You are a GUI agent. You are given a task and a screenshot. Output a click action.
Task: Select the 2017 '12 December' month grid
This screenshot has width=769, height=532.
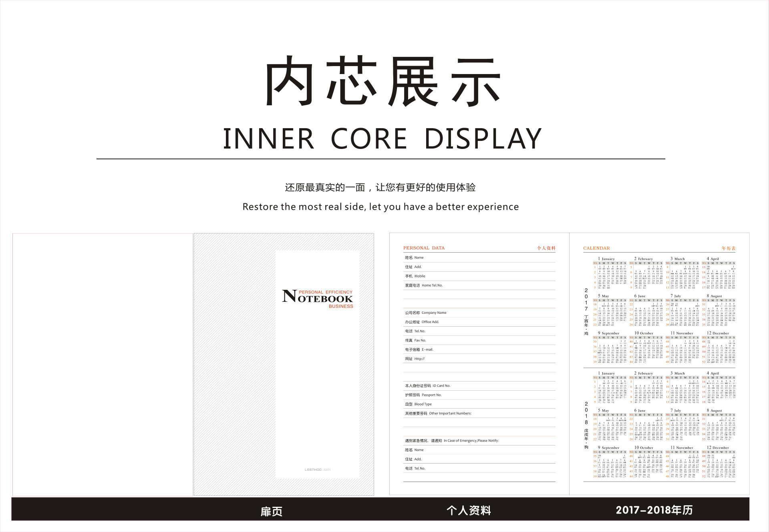click(719, 347)
